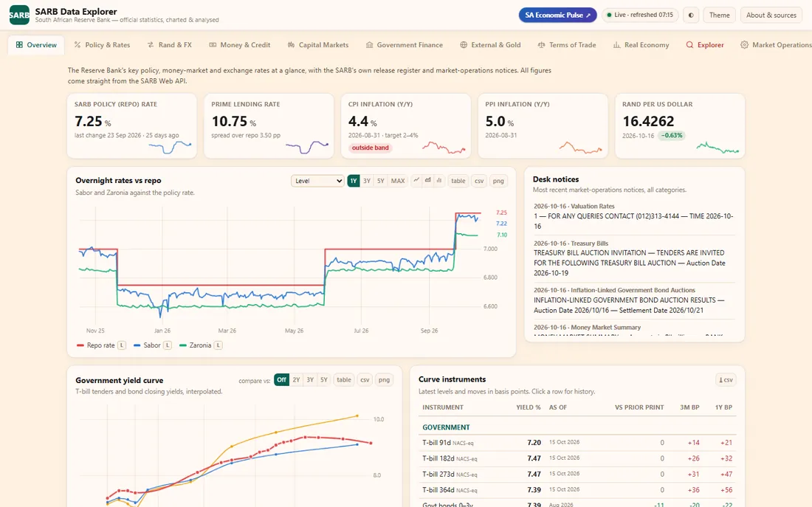This screenshot has height=507, width=812.
Task: Select the MAX range on overnight rates chart
Action: 398,181
